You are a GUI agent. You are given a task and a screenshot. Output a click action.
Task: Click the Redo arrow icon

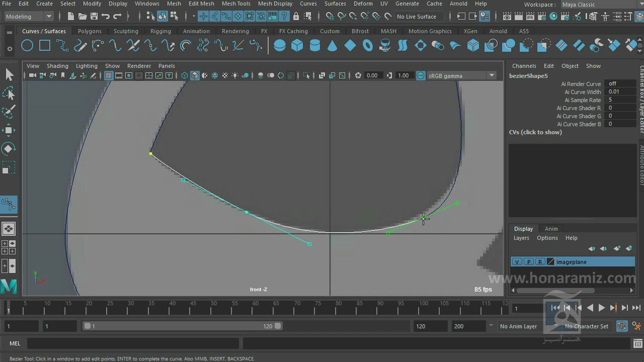117,17
